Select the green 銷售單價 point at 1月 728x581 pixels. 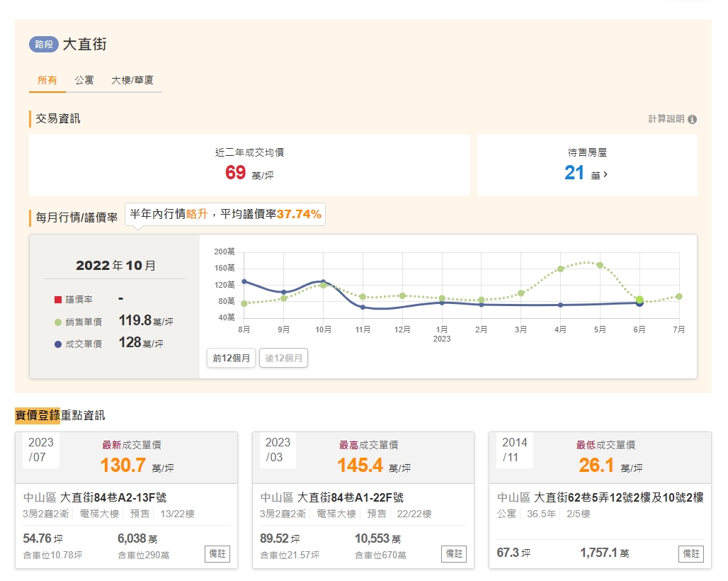(x=442, y=298)
